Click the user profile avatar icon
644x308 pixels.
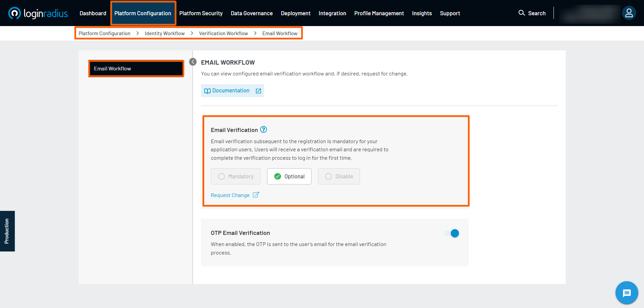coord(629,13)
